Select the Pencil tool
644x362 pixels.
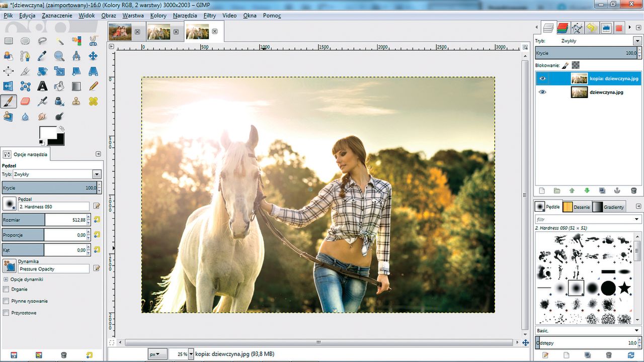(x=93, y=86)
